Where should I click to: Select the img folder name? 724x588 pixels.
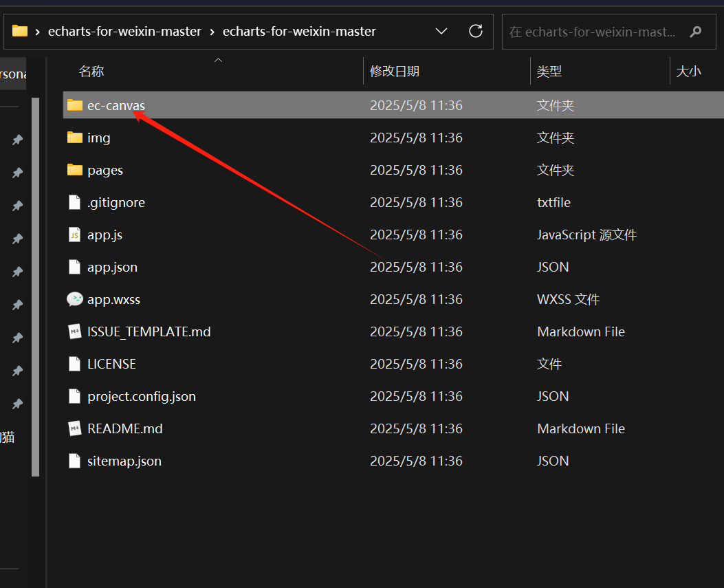coord(99,138)
